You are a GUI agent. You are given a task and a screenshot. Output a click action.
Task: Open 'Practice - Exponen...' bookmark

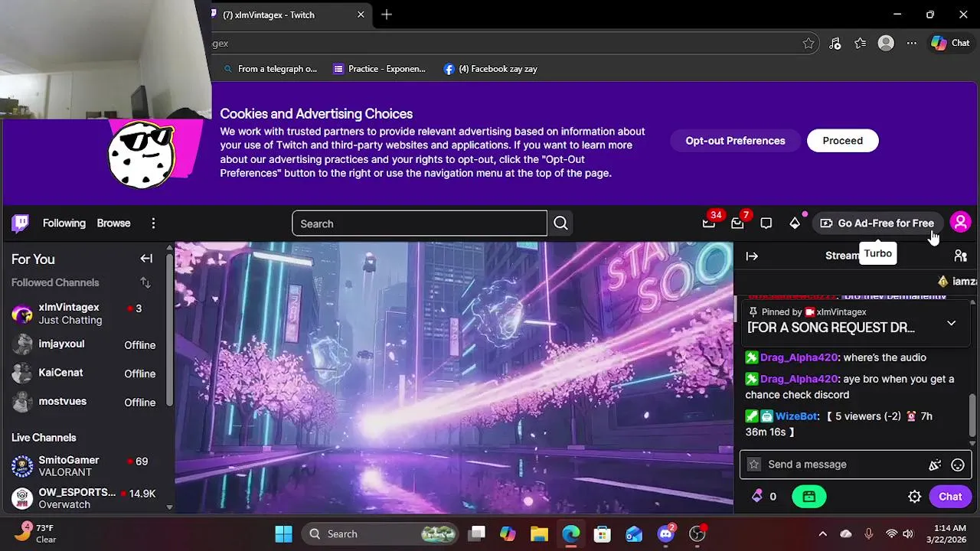coord(380,69)
